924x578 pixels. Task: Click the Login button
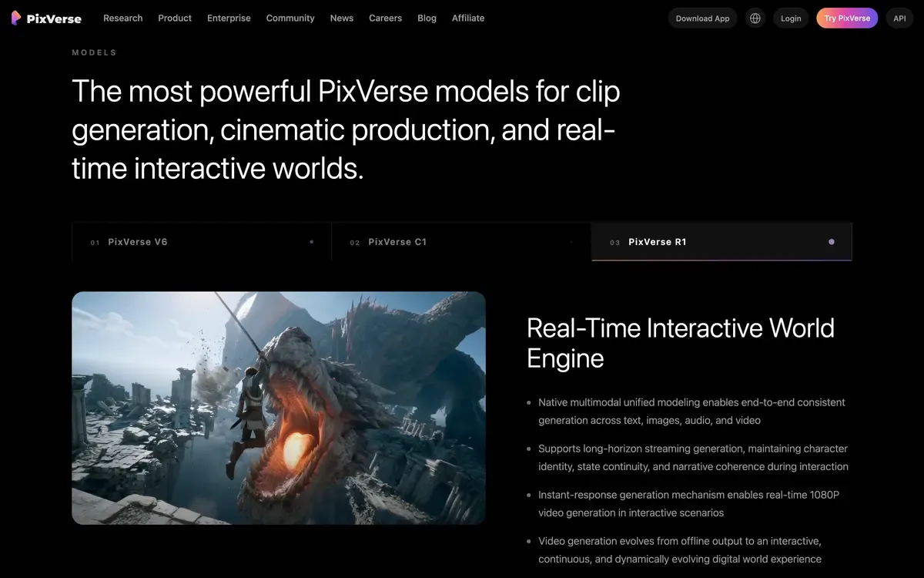tap(791, 18)
